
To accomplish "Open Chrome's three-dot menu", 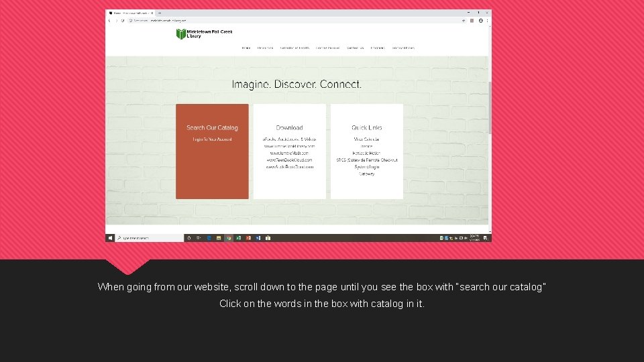I will click(487, 21).
